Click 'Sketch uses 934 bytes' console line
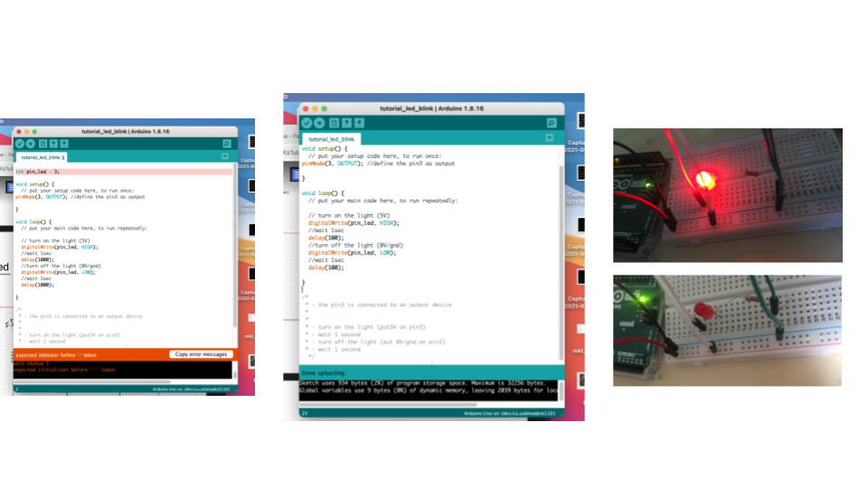Image resolution: width=868 pixels, height=488 pixels. [423, 383]
